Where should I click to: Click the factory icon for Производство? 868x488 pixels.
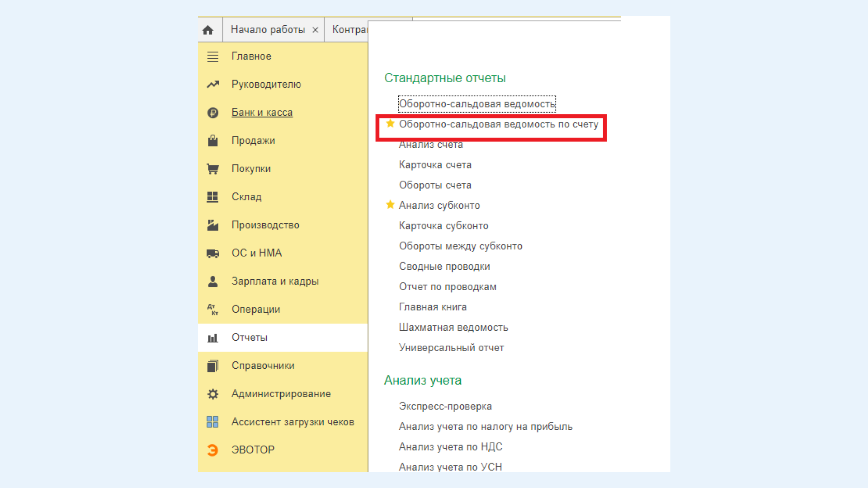pos(213,225)
